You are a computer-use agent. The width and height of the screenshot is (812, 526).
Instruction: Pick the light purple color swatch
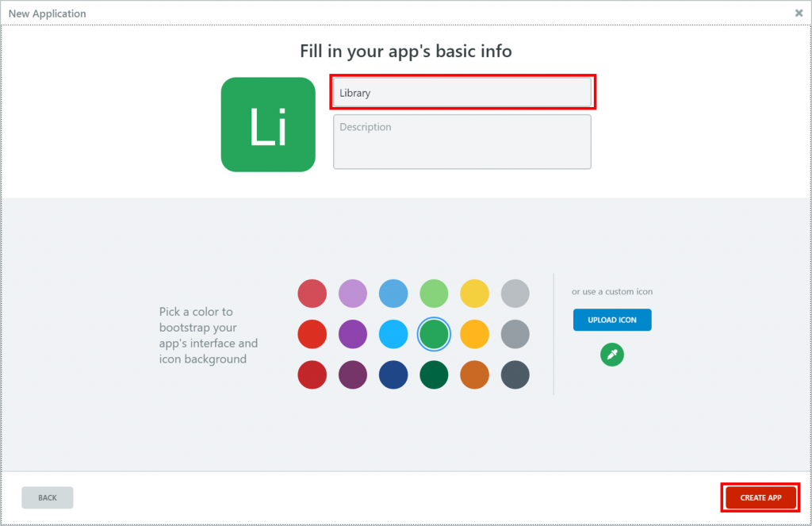(353, 293)
